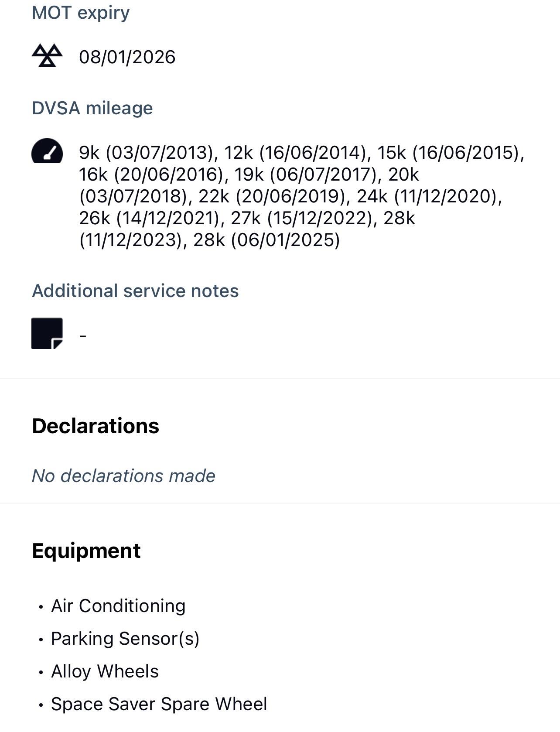Select the MOT expiry label
Viewport: 560px width, 732px height.
(x=81, y=13)
